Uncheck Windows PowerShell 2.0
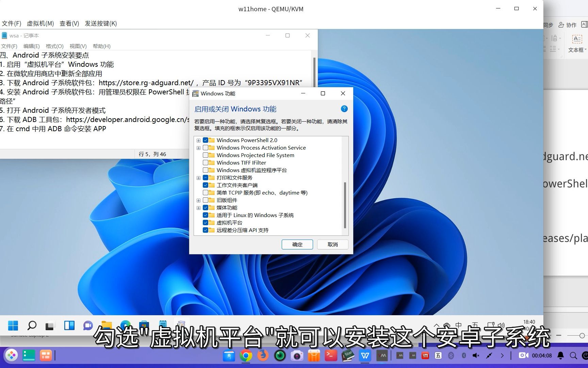 pyautogui.click(x=206, y=140)
